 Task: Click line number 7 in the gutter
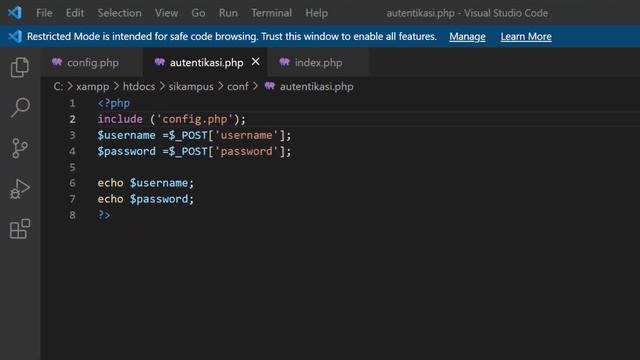[72, 199]
